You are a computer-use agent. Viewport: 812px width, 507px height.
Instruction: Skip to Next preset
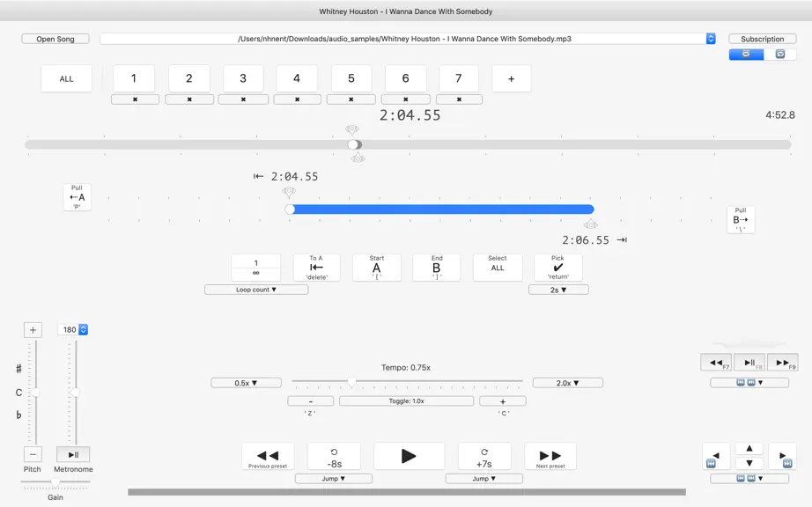[x=550, y=456]
